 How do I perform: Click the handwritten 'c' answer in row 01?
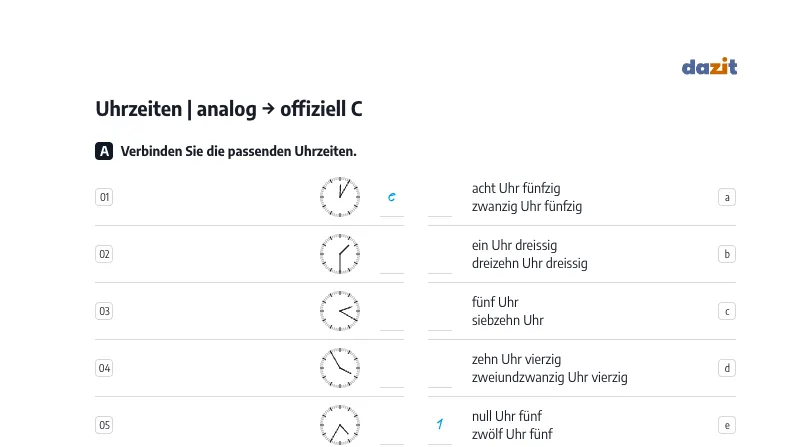click(391, 197)
